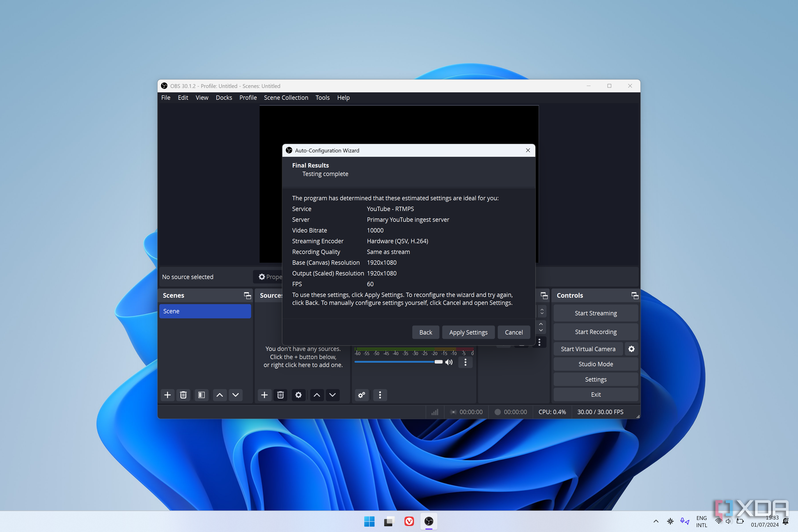
Task: Remove selected scene with trash icon
Action: pos(183,395)
